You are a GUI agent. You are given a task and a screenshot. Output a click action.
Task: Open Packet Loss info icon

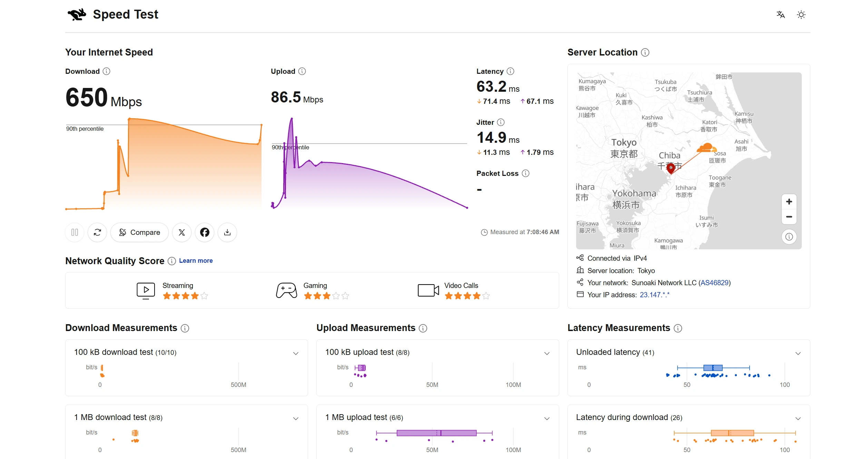pos(525,173)
